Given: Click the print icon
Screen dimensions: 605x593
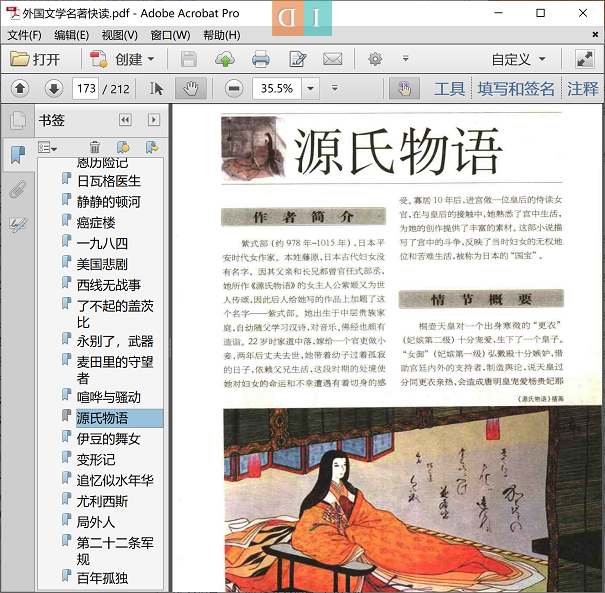Looking at the screenshot, I should click(261, 59).
